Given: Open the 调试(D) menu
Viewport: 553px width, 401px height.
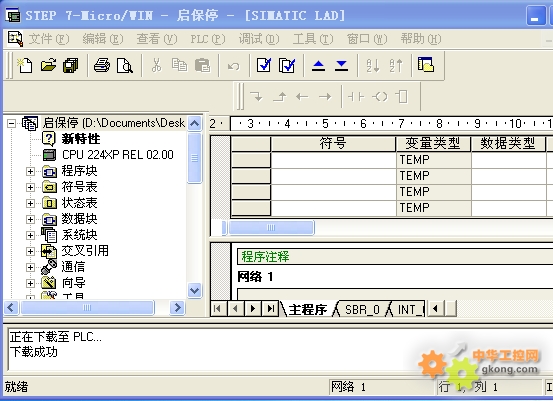Looking at the screenshot, I should [259, 39].
